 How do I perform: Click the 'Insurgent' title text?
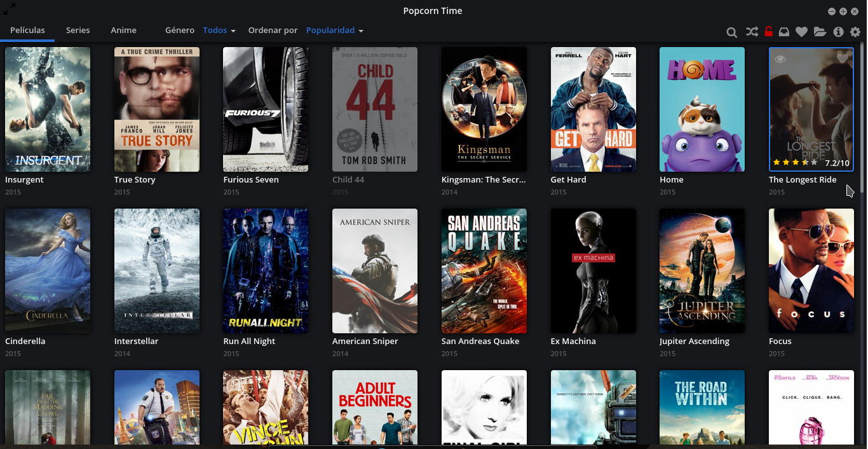24,180
